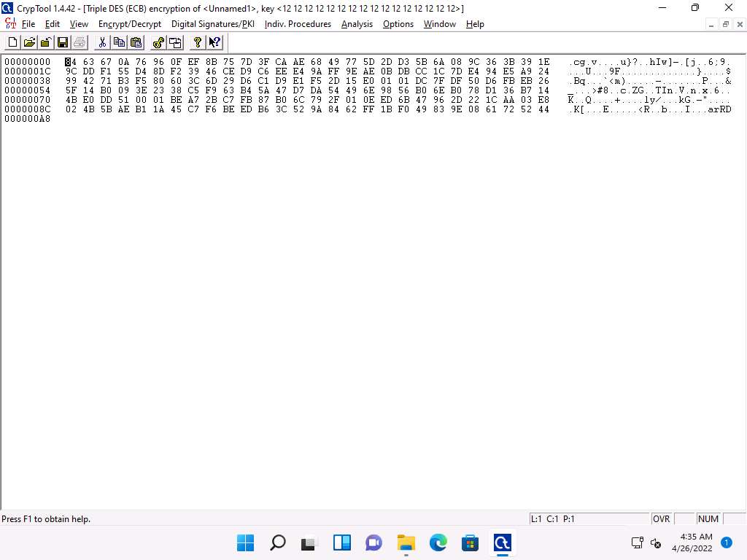The height and width of the screenshot is (560, 747).
Task: Click the Open file toolbar icon
Action: [x=29, y=42]
